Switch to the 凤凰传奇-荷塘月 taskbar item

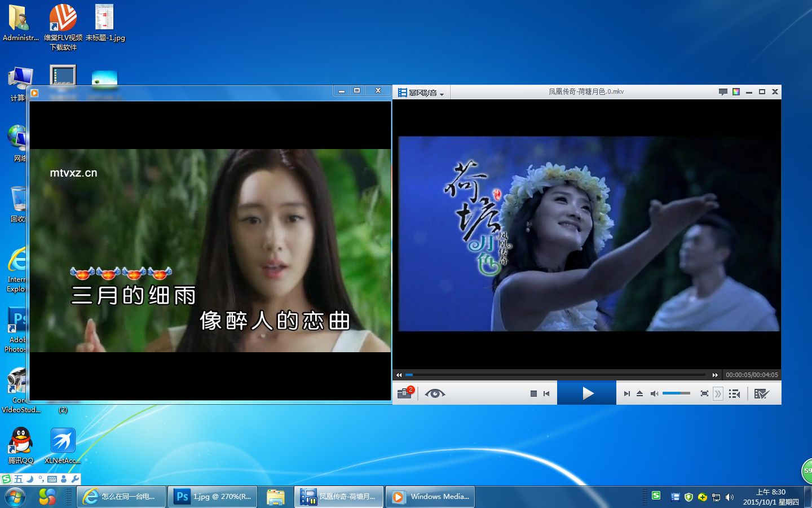[x=339, y=497]
